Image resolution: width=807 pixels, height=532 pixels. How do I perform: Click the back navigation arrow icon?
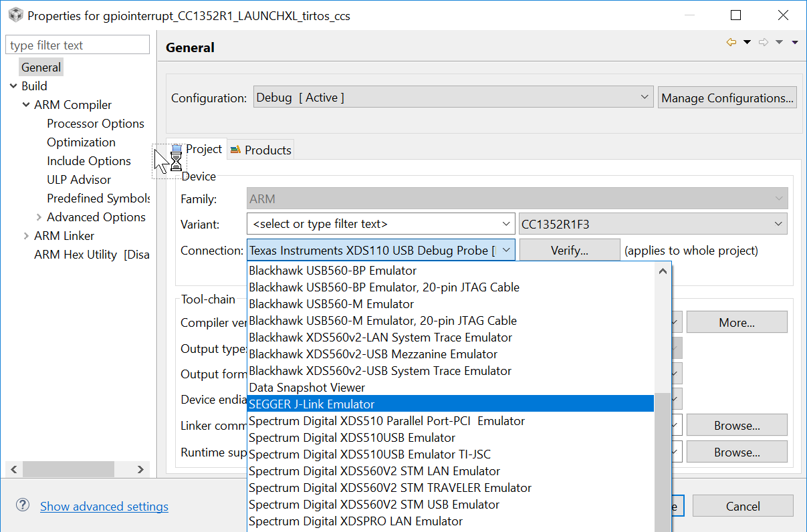click(x=731, y=41)
